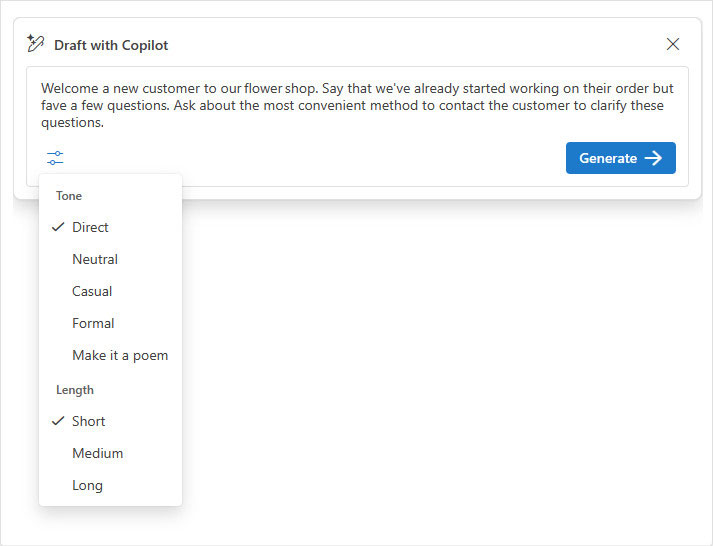Click the Length section header
713x546 pixels.
[x=75, y=390]
